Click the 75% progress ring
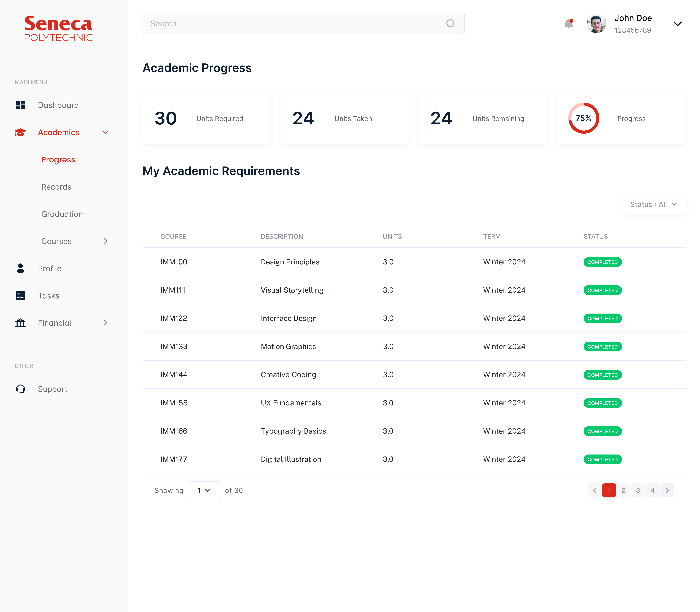This screenshot has height=612, width=700. [x=584, y=118]
